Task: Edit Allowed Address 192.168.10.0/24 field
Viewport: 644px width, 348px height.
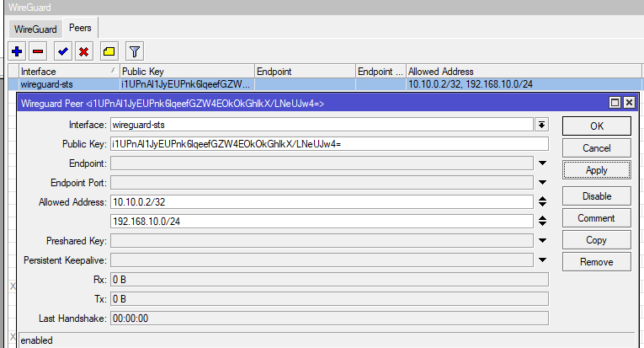Action: coord(322,221)
